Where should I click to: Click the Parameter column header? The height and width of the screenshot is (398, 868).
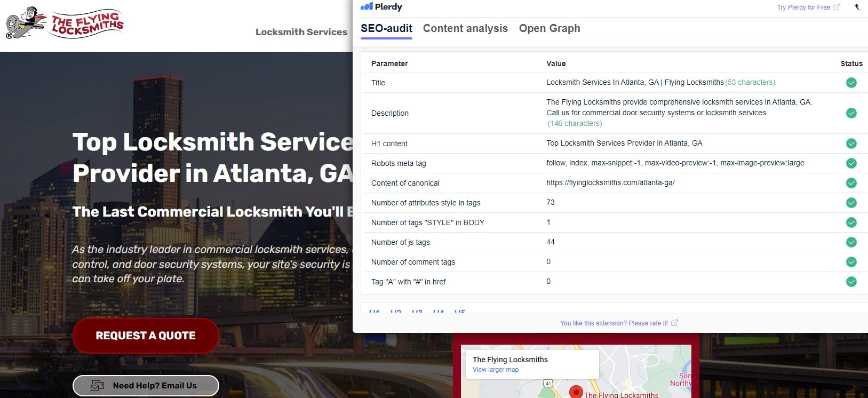click(x=389, y=63)
